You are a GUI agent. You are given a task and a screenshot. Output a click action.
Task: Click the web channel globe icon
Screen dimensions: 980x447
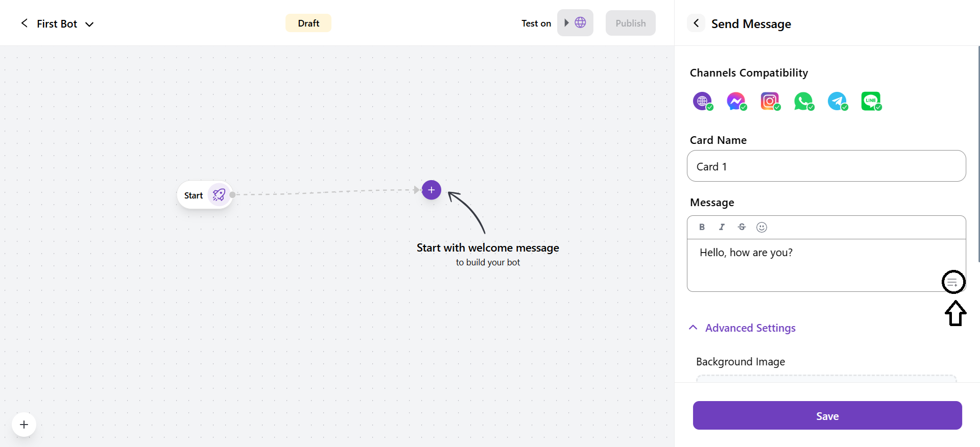click(702, 101)
